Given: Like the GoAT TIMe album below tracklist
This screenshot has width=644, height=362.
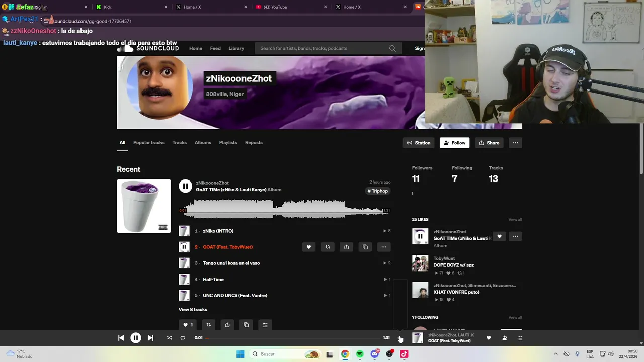Looking at the screenshot, I should (x=188, y=325).
